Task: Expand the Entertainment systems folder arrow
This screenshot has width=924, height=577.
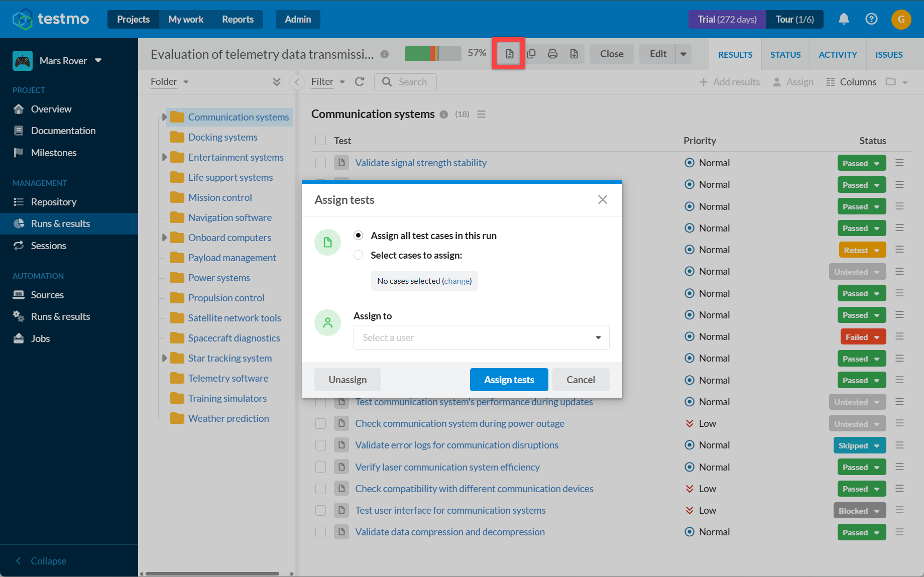Action: point(164,157)
